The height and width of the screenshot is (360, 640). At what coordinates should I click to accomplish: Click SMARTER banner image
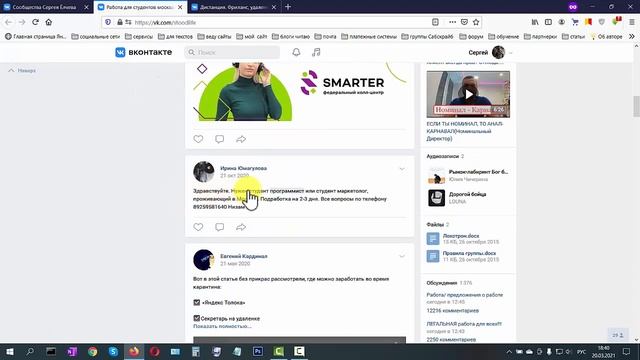(300, 92)
